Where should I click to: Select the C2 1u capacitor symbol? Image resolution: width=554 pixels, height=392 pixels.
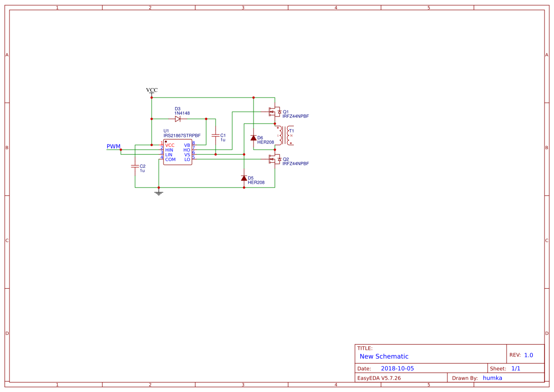click(x=135, y=167)
